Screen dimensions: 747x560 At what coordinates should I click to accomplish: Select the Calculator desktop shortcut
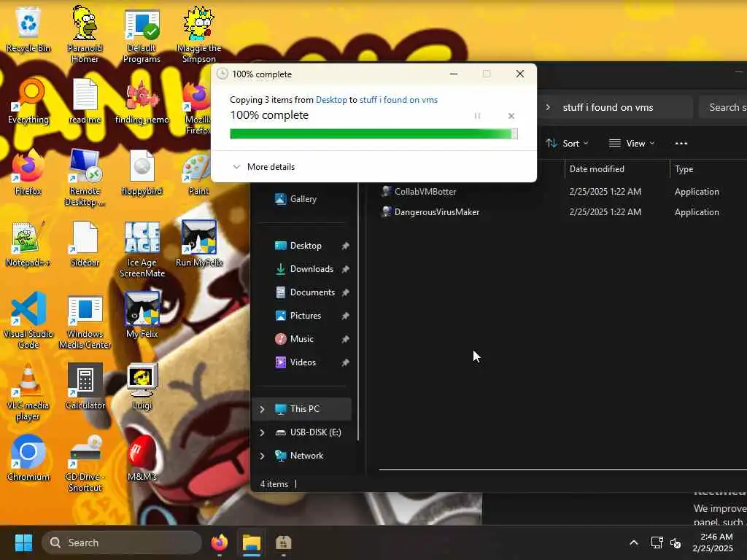pos(85,386)
